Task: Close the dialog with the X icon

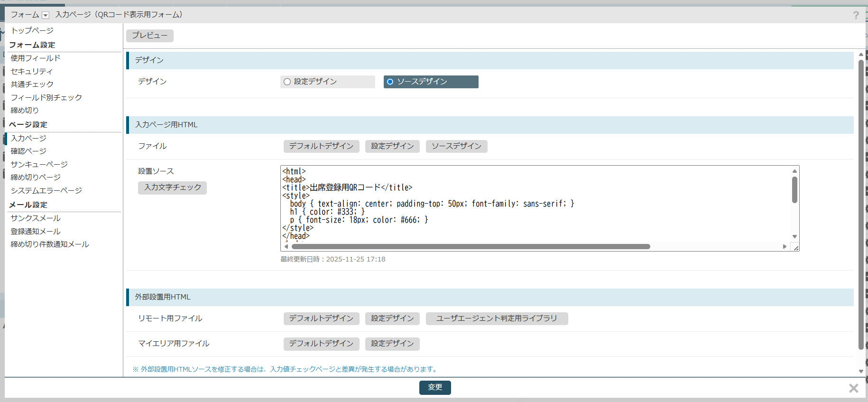Action: (x=853, y=388)
